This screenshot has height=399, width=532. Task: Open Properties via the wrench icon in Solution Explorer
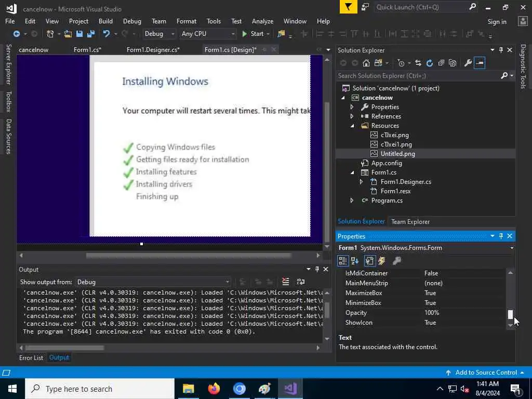pyautogui.click(x=468, y=63)
